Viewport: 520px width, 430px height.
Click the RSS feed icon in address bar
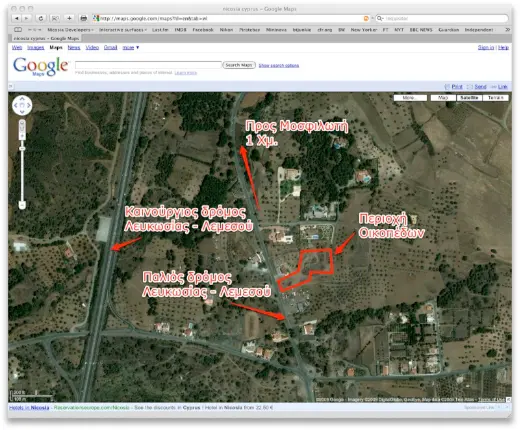(366, 19)
